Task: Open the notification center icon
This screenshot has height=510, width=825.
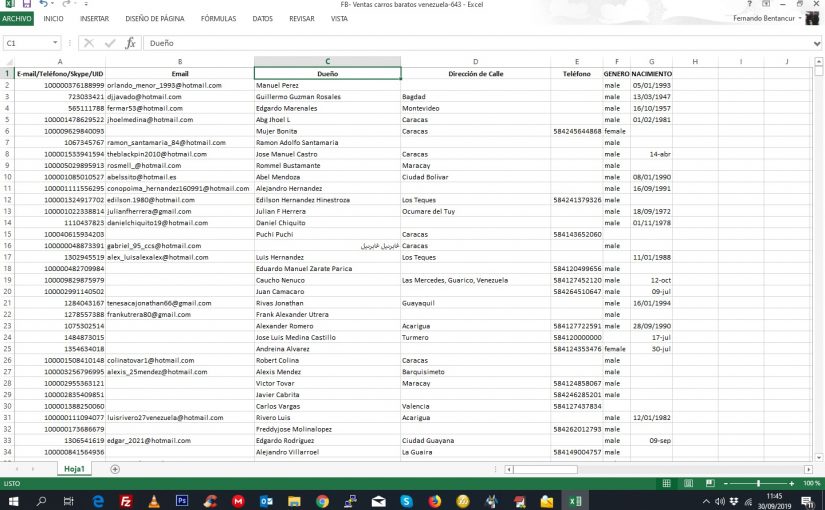Action: click(807, 501)
